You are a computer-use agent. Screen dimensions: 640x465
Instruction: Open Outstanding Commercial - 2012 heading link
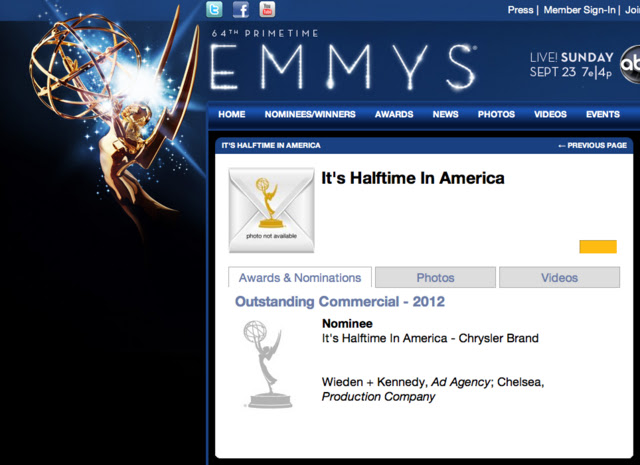[x=340, y=302]
